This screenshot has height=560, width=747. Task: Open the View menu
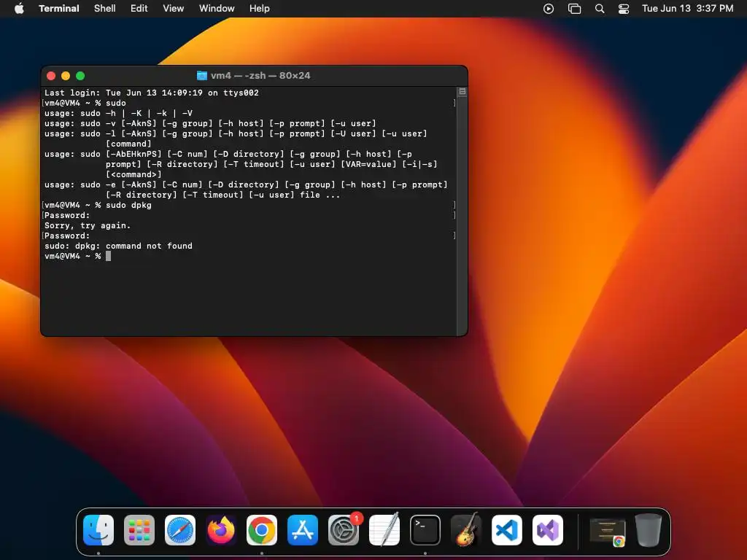point(173,8)
